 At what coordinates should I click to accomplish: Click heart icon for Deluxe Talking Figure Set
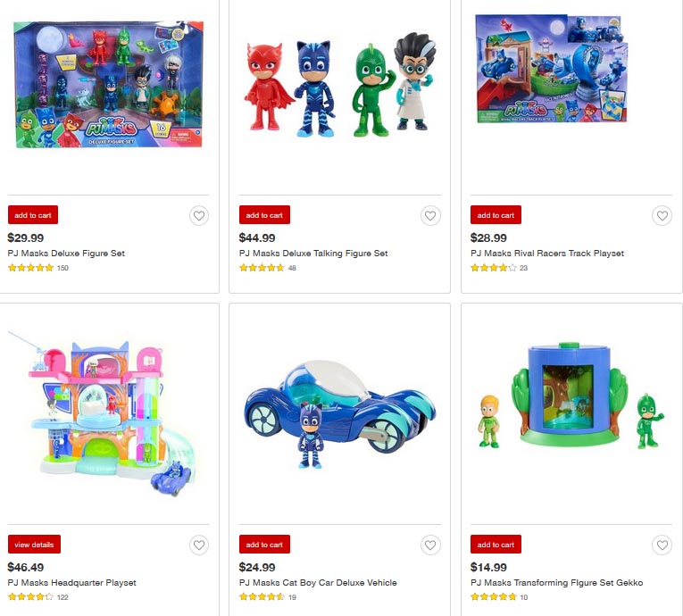click(x=430, y=216)
